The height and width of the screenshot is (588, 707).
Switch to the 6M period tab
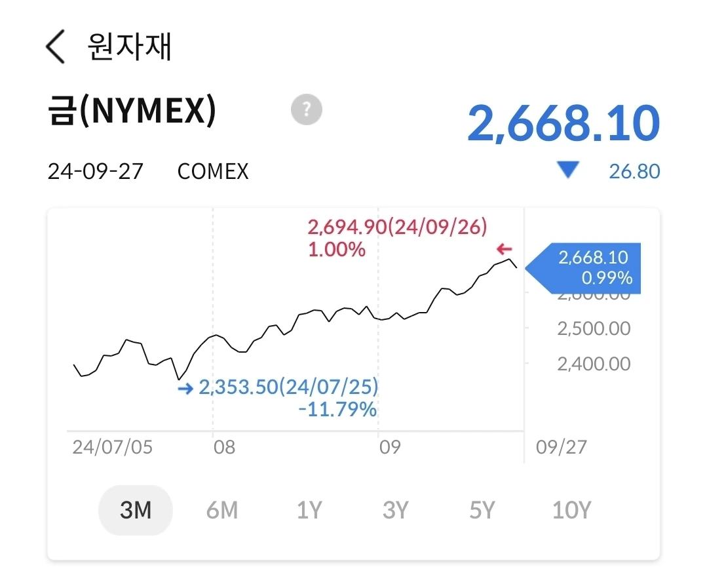coord(221,510)
